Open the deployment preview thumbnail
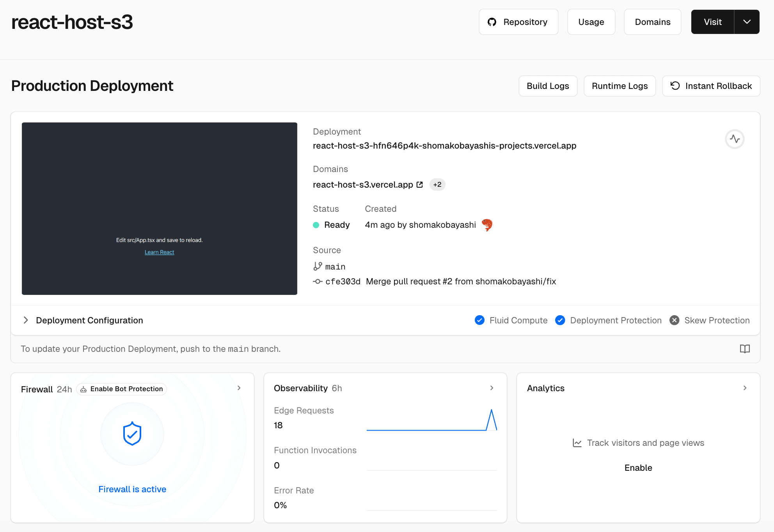Viewport: 774px width, 532px height. 160,209
